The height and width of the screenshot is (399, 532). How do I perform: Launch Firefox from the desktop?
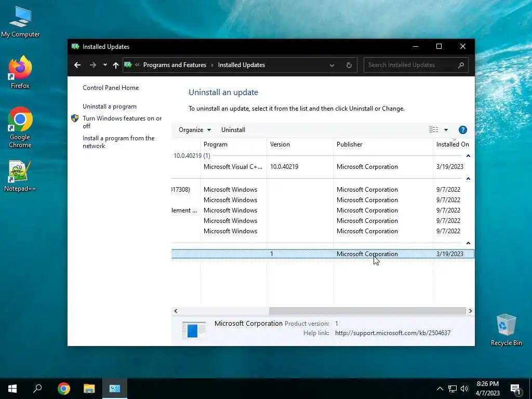coord(20,72)
